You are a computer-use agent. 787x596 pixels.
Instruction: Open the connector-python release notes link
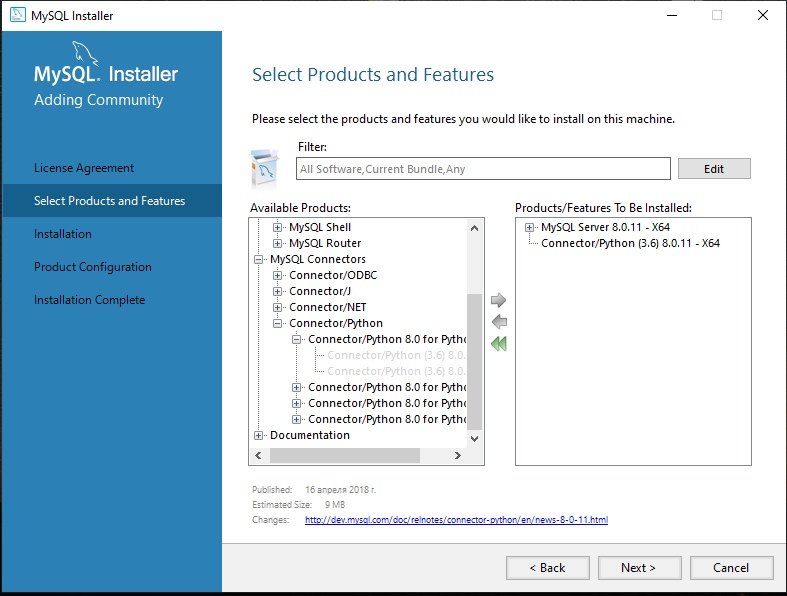click(x=456, y=520)
